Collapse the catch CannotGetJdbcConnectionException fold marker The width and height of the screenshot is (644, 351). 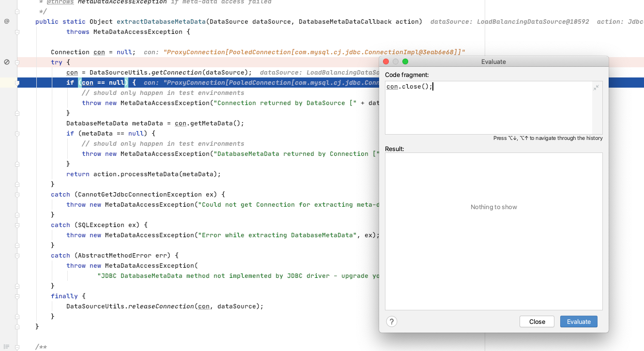click(17, 195)
